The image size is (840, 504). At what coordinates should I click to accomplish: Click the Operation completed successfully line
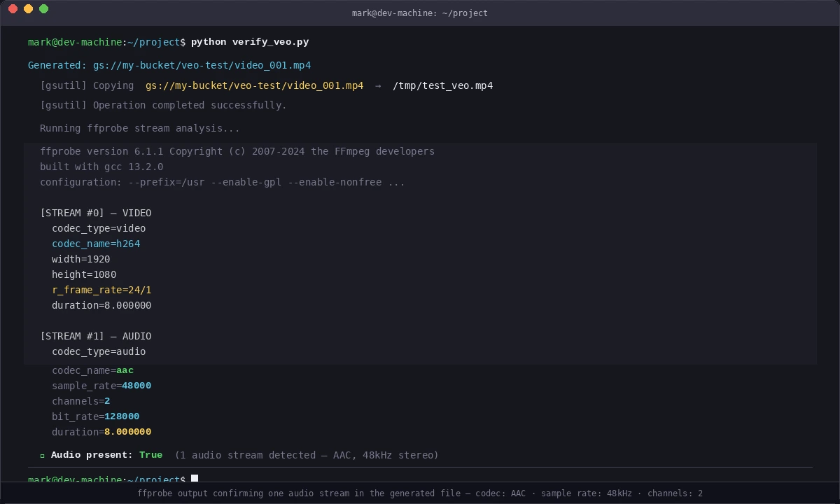click(x=163, y=105)
